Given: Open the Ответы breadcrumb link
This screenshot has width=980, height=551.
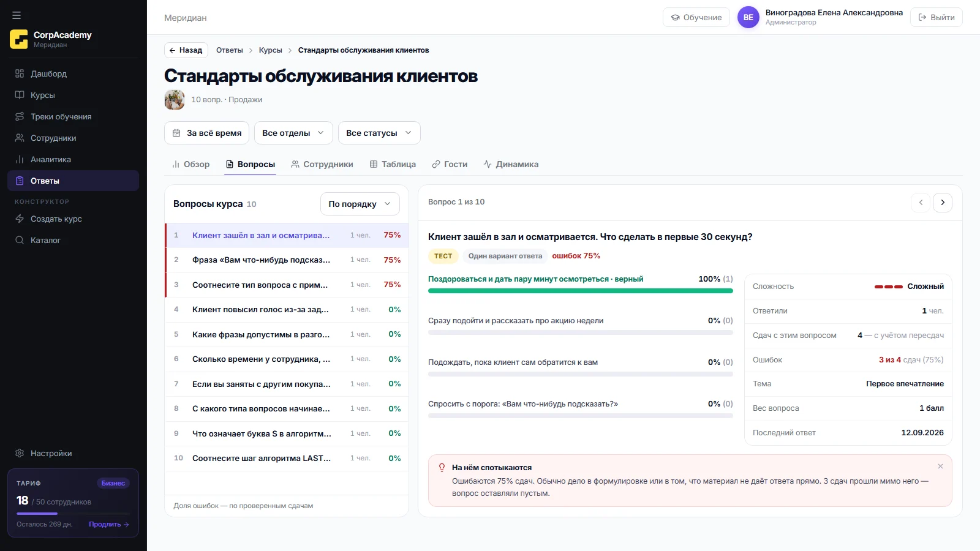Looking at the screenshot, I should (230, 50).
